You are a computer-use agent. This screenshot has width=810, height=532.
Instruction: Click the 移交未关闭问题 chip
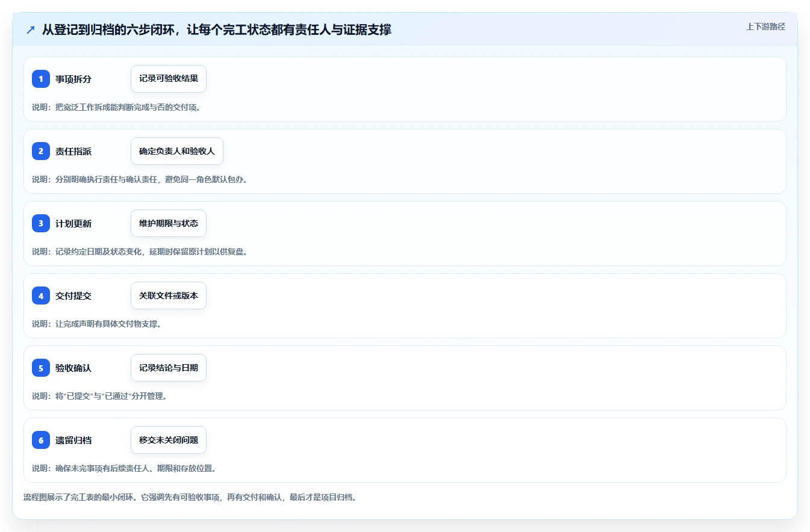click(169, 440)
